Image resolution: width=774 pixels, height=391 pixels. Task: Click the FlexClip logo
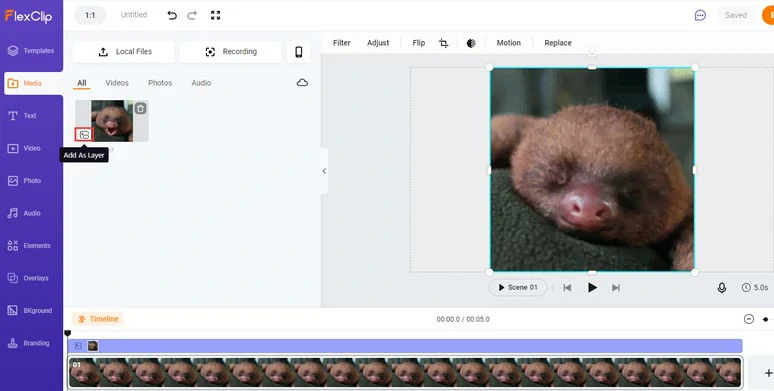tap(28, 16)
